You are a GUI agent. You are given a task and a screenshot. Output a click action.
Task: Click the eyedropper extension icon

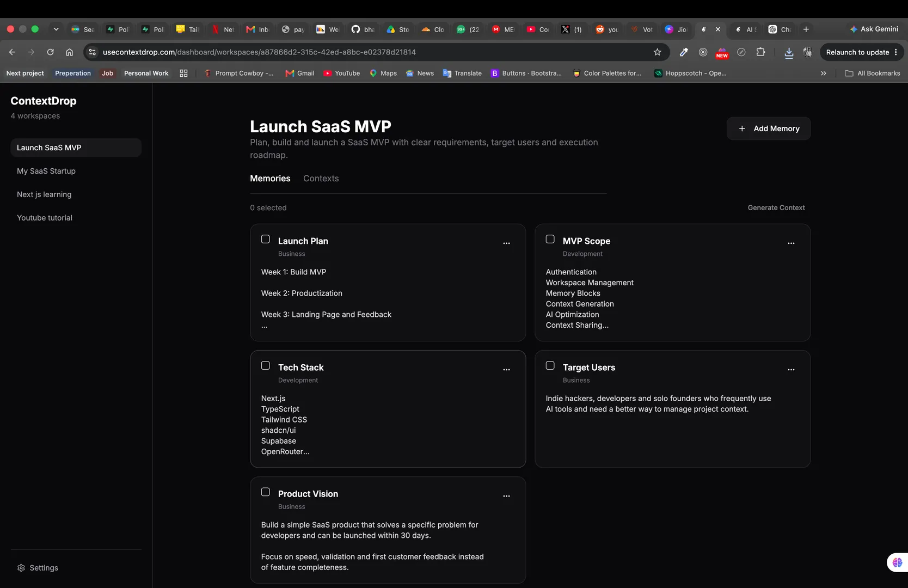click(x=684, y=52)
